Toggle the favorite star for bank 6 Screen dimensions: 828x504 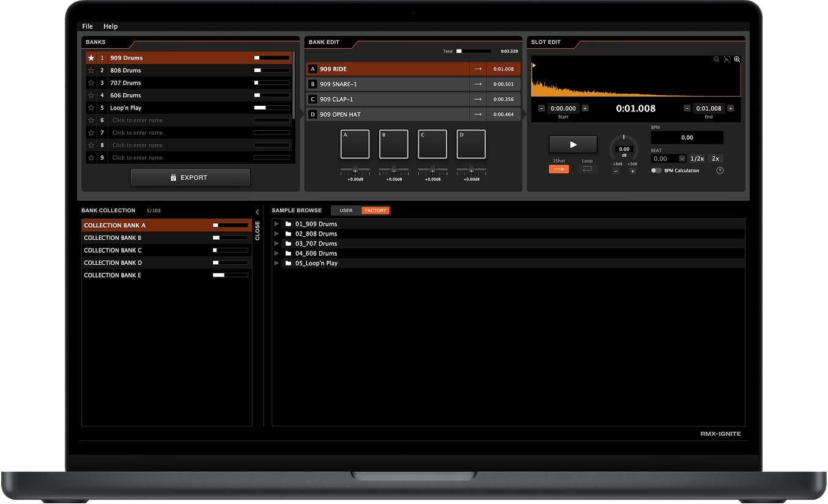(91, 120)
